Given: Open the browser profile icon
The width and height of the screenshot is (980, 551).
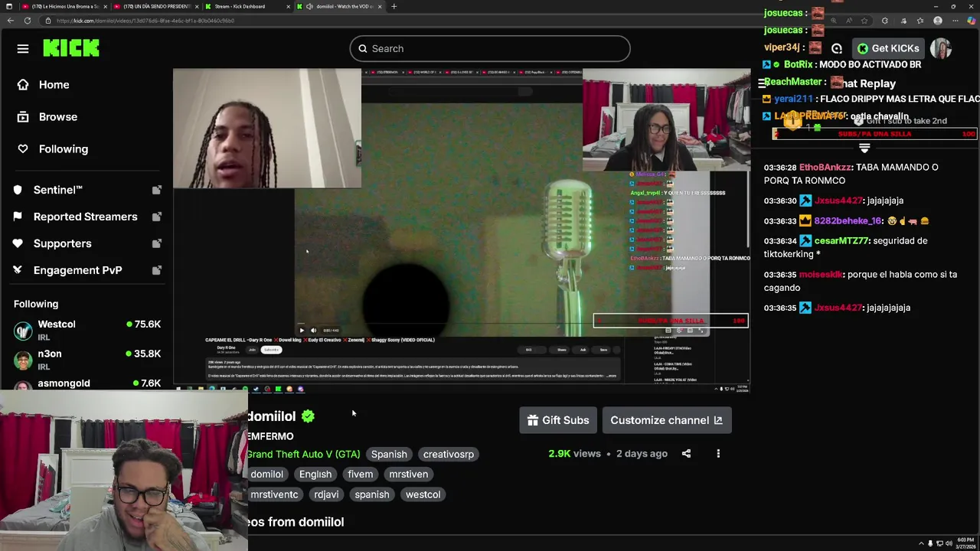Looking at the screenshot, I should tap(938, 21).
